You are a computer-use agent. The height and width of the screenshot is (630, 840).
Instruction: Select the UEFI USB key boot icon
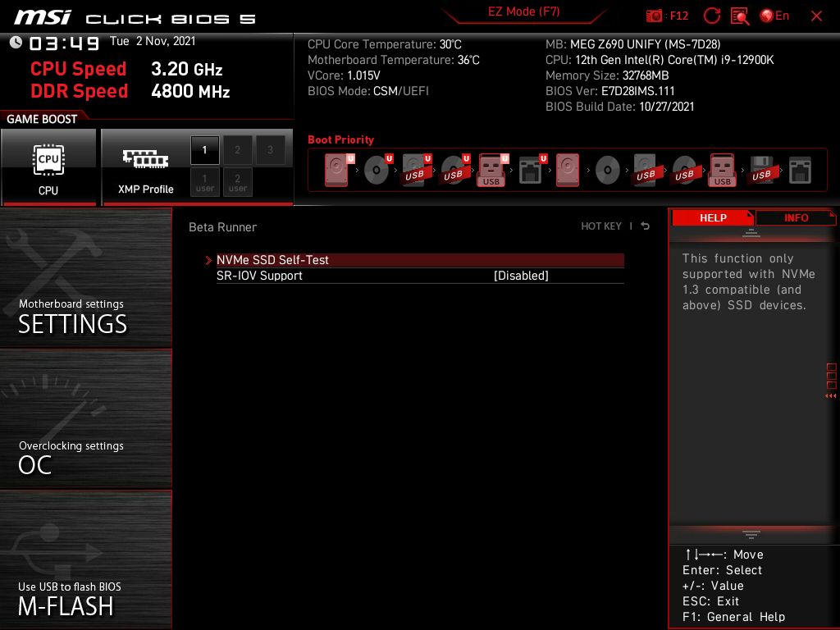point(492,170)
